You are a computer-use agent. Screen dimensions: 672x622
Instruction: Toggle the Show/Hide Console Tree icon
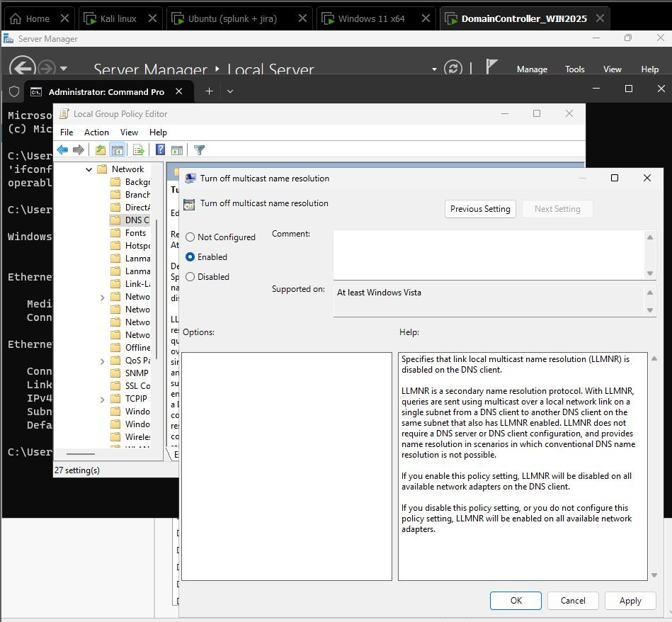(117, 149)
